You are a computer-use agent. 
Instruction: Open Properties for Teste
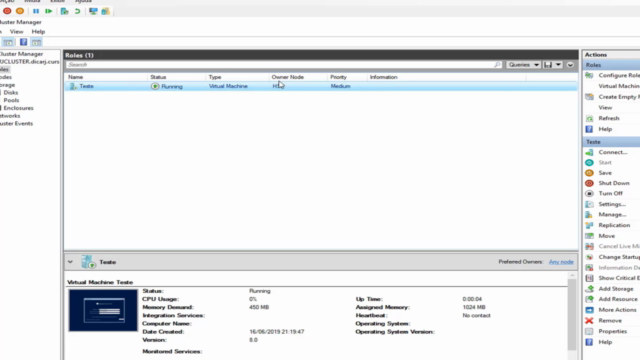(x=612, y=331)
